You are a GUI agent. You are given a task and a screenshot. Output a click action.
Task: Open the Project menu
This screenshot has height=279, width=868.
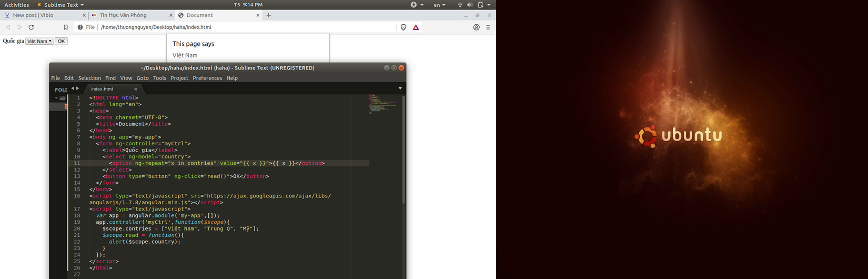179,78
